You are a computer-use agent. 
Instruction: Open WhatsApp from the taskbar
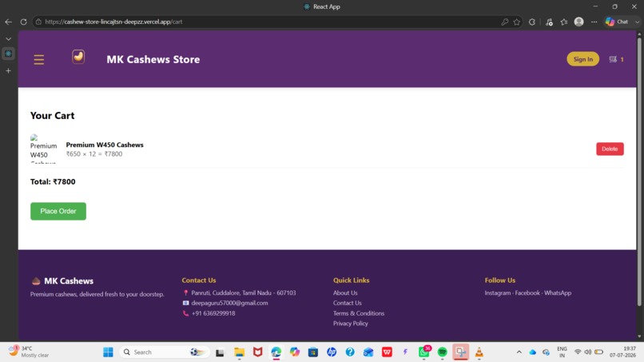tap(423, 352)
